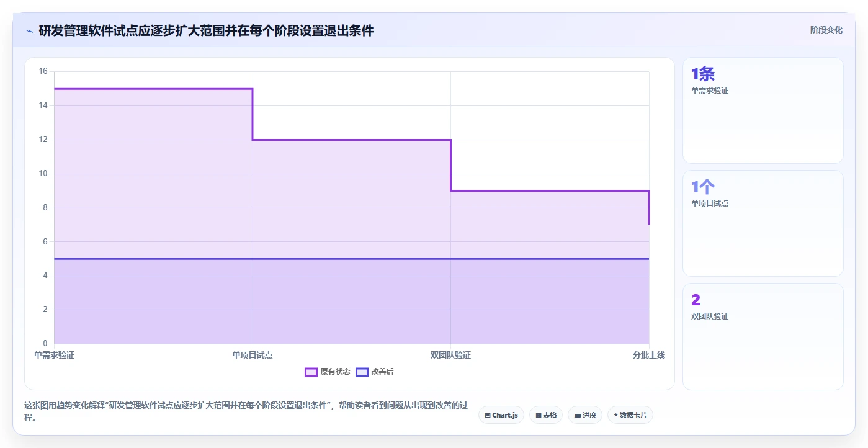Viewport: 868px width, 448px height.
Task: Click the 分批上线 x-axis label
Action: [x=649, y=355]
